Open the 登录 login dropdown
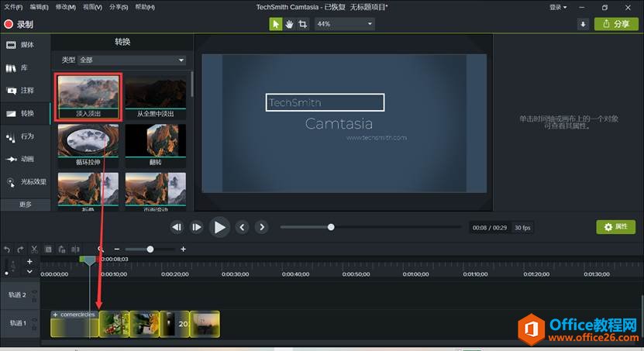 [558, 8]
